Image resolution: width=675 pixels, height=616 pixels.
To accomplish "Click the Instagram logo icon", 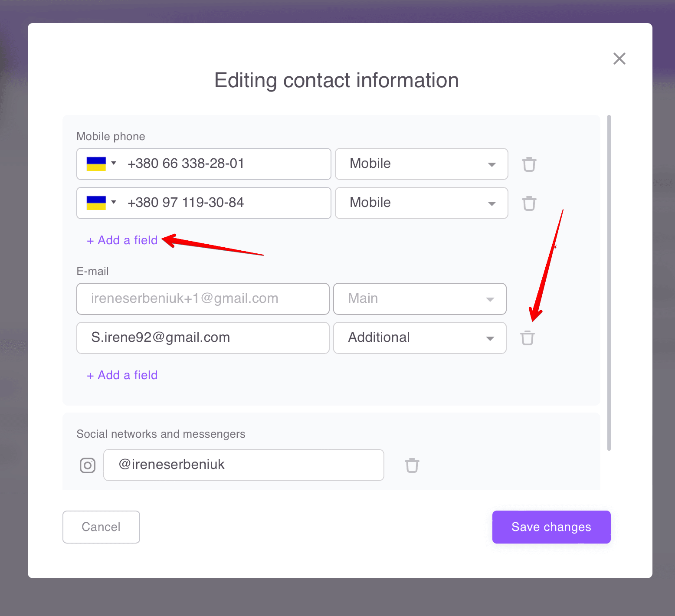I will click(x=88, y=465).
